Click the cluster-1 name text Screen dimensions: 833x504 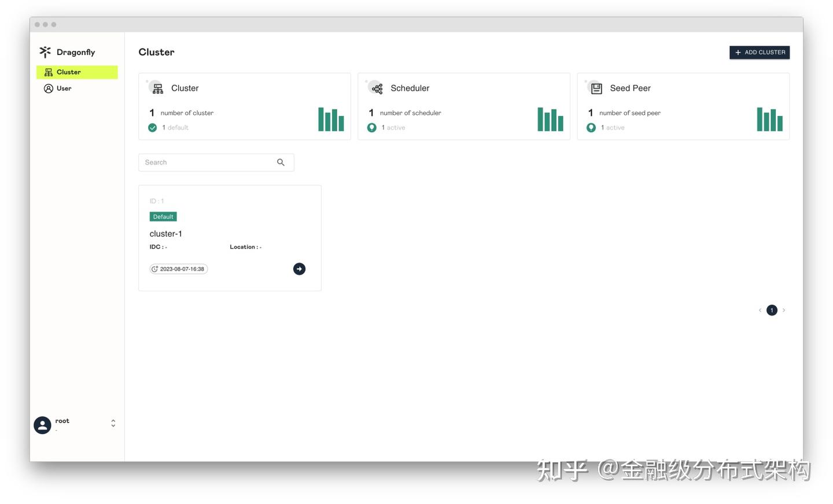point(166,234)
